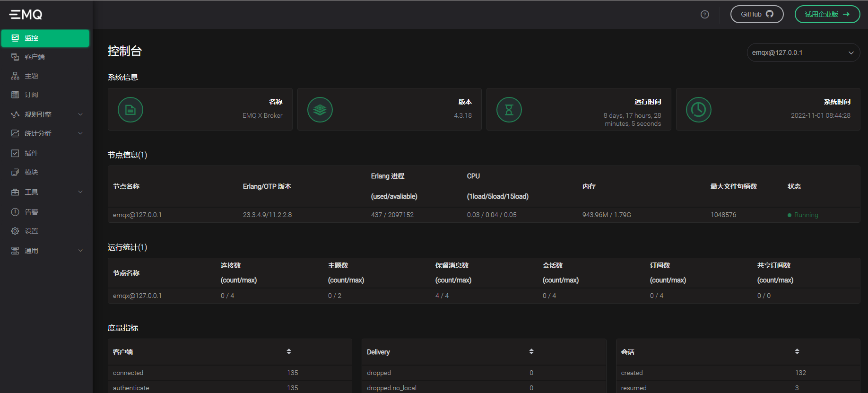Screen dimensions: 868x393
Task: Open the 监控 monitor icon in sidebar
Action: [15, 38]
